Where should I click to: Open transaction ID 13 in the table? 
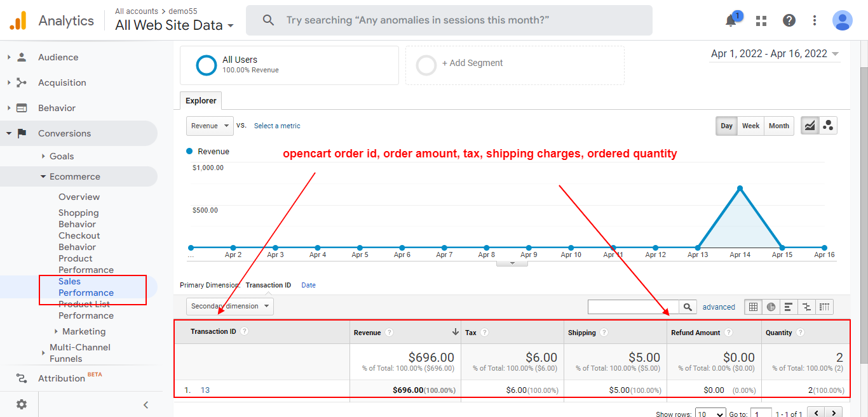coord(205,390)
